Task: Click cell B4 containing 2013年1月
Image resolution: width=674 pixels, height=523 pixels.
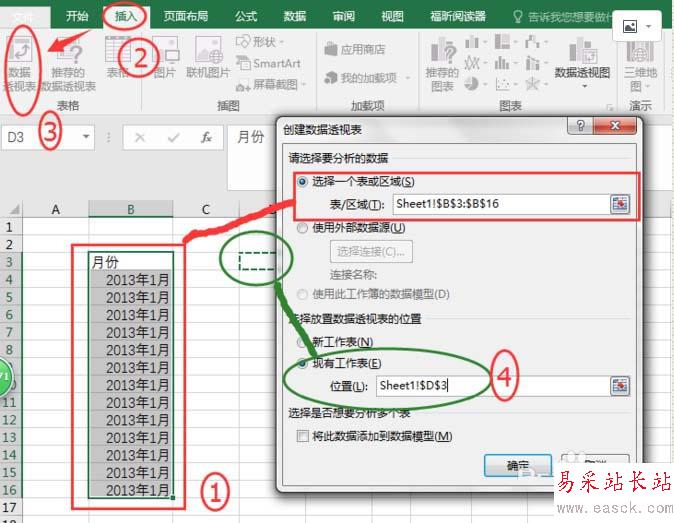Action: (131, 280)
